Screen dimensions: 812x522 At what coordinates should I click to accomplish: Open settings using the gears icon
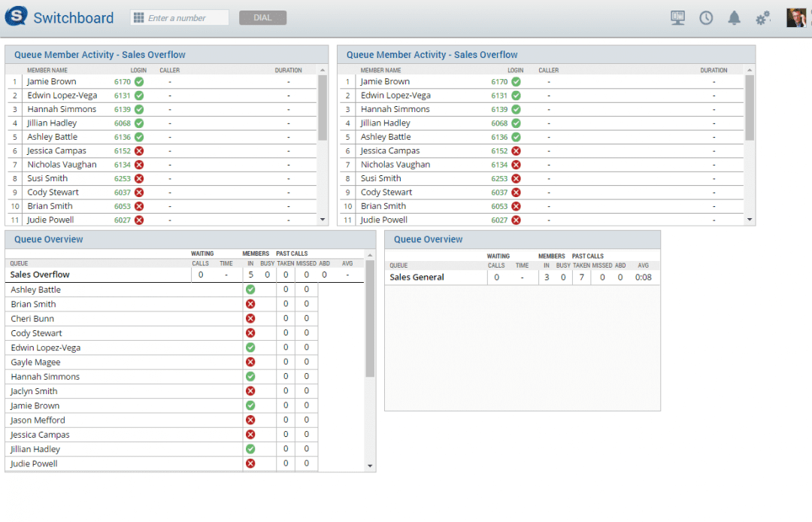point(763,17)
